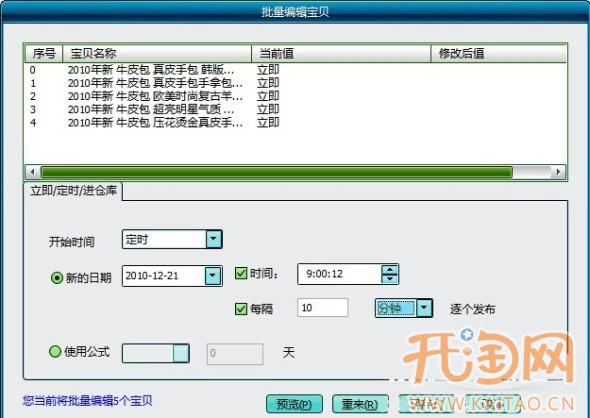Screen dimensions: 590x418
Task: Select the 使用公式 radio button
Action: 55,352
